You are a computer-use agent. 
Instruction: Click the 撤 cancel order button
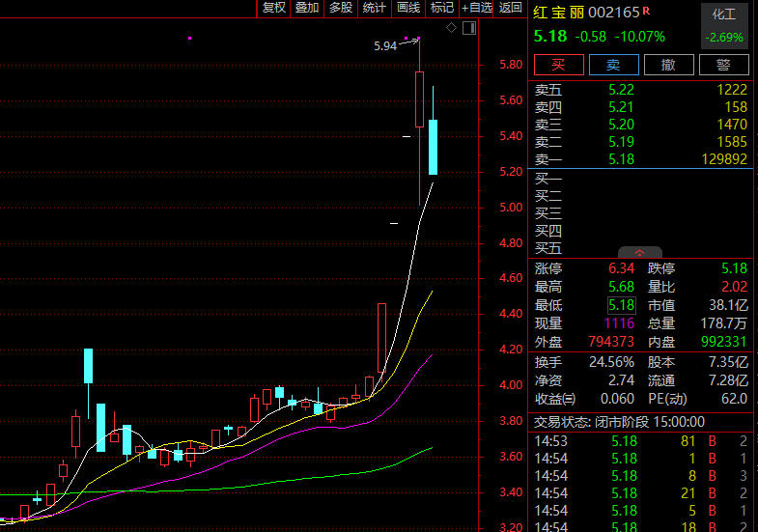tap(669, 65)
